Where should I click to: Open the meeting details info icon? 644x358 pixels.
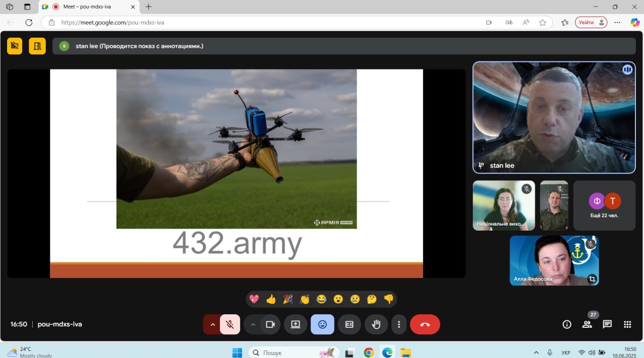coord(567,324)
